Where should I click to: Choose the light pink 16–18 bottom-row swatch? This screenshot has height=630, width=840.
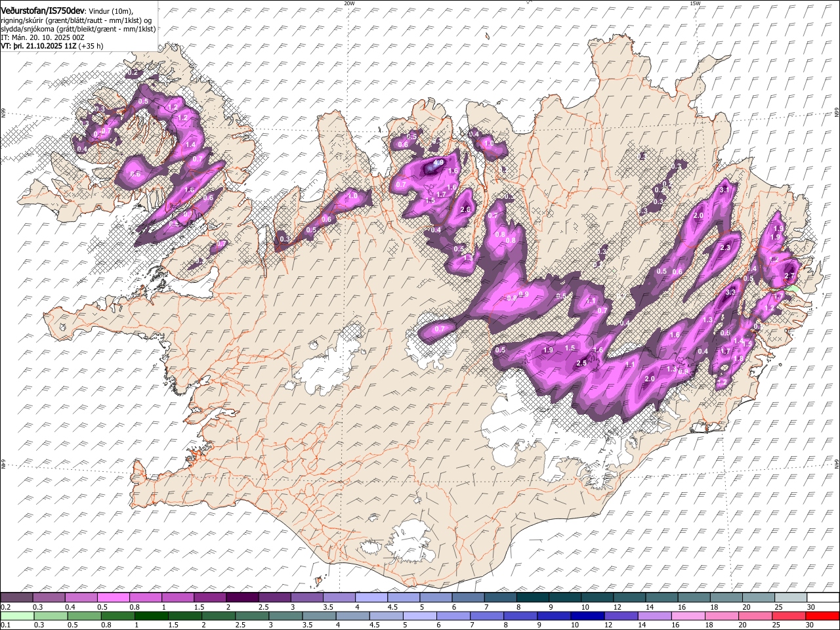[688, 616]
